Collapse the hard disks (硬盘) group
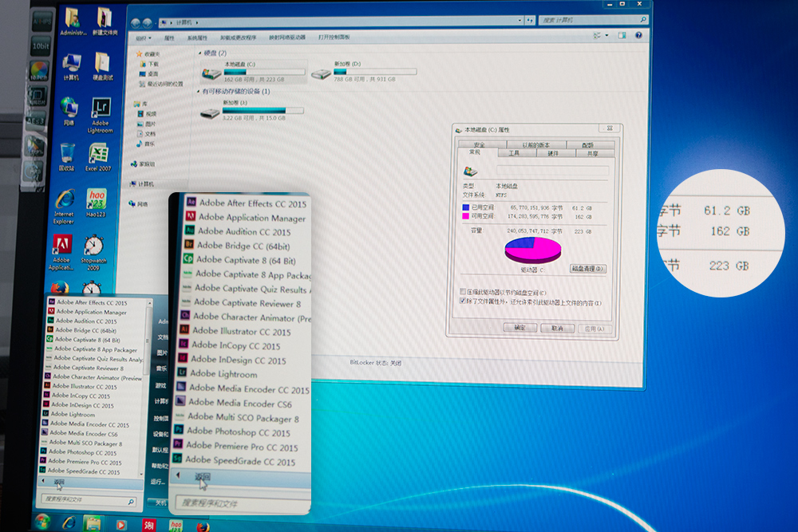This screenshot has width=798, height=532. coord(199,53)
